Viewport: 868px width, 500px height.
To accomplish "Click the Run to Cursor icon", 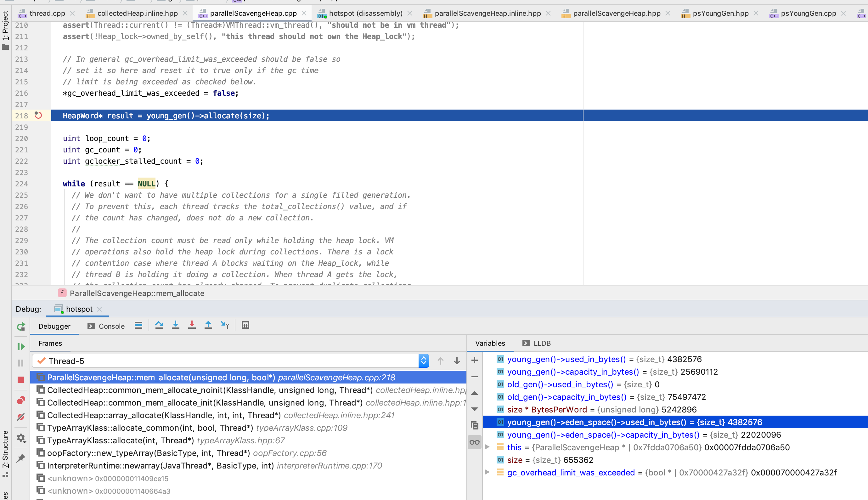I will 225,325.
